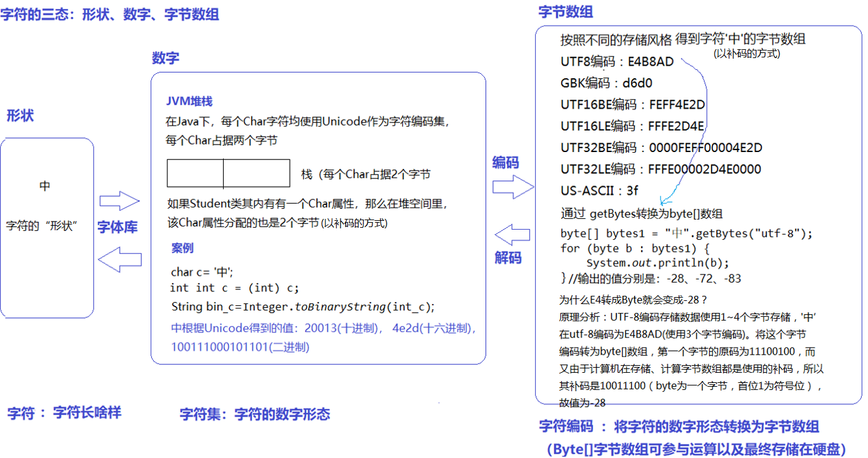Click the line starting 原理分析
The height and width of the screenshot is (458, 868).
coord(688,317)
